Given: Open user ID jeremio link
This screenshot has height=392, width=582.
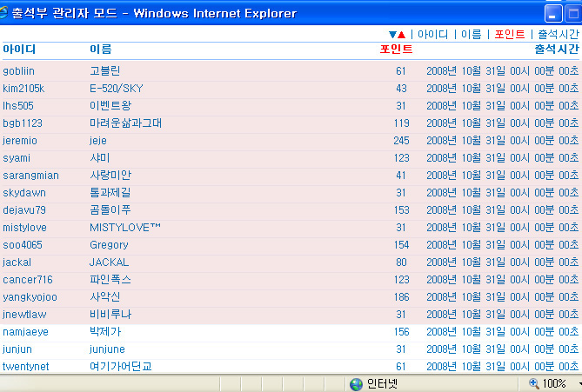Looking at the screenshot, I should 20,141.
